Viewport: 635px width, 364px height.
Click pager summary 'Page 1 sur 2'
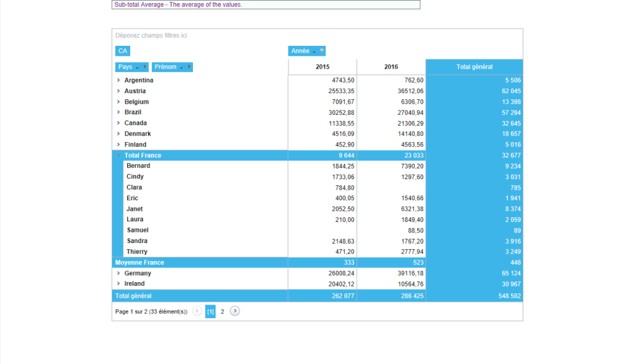[x=131, y=312]
